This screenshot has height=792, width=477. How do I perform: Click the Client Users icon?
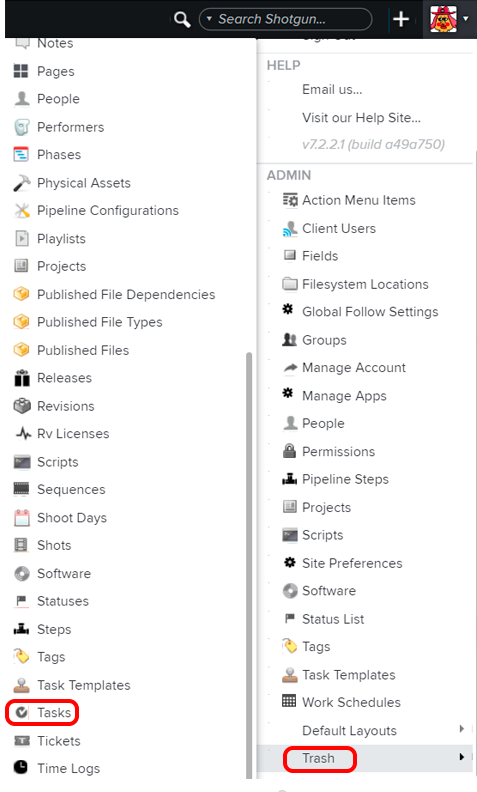pyautogui.click(x=290, y=229)
